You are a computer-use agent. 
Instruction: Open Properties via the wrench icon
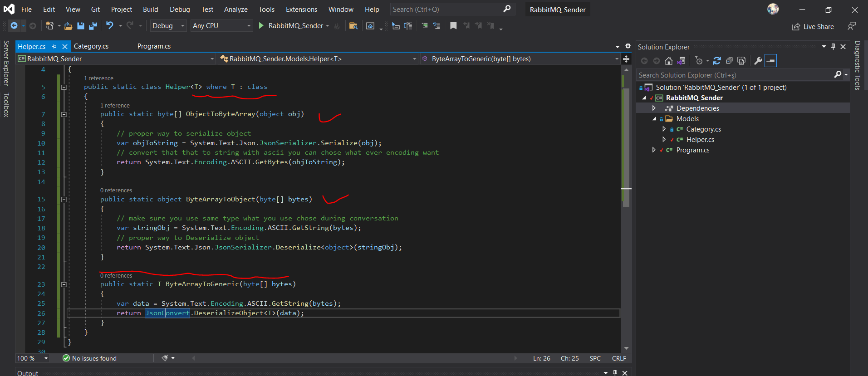click(x=758, y=61)
